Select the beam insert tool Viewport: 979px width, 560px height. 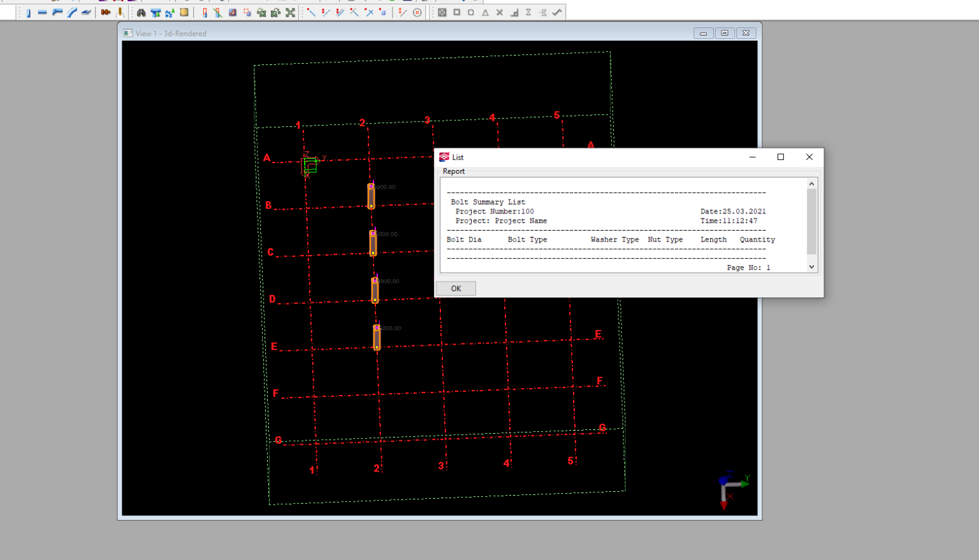tap(42, 12)
